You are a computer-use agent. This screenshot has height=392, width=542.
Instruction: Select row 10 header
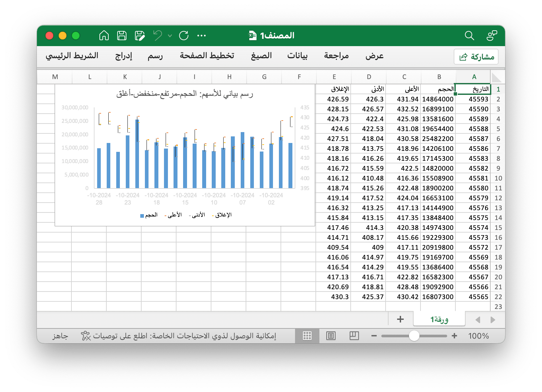[498, 178]
